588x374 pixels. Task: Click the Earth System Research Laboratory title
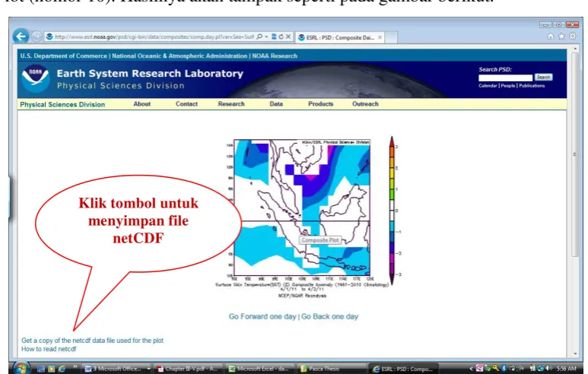coord(150,74)
